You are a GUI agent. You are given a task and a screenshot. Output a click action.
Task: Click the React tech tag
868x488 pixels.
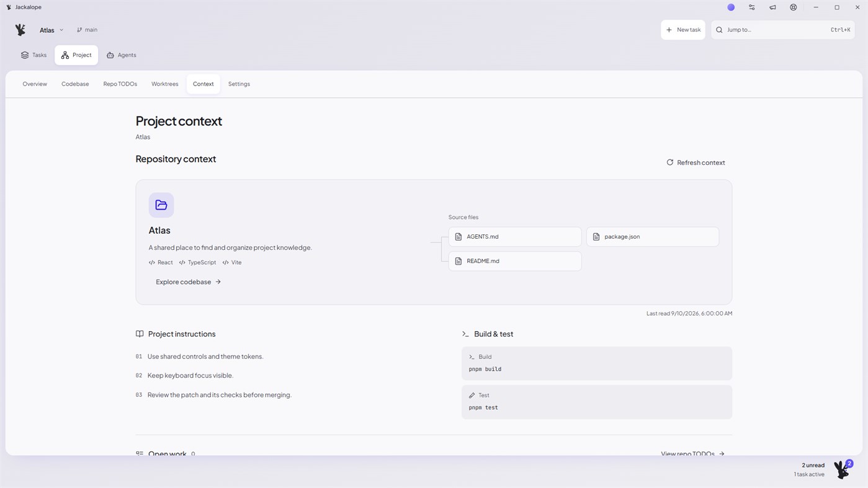tap(161, 262)
